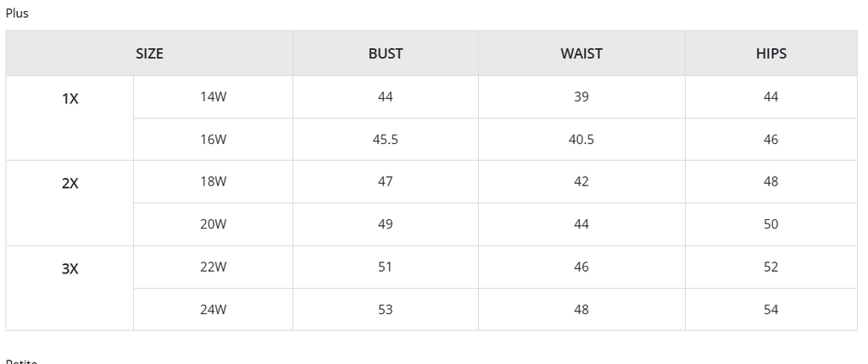Choose the 20W size cell
Viewport: 868px width, 364px height.
[214, 224]
